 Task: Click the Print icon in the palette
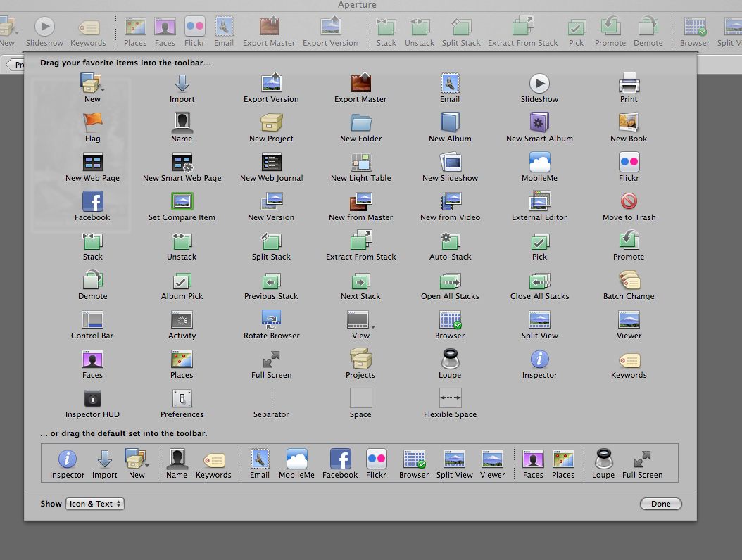tap(629, 84)
